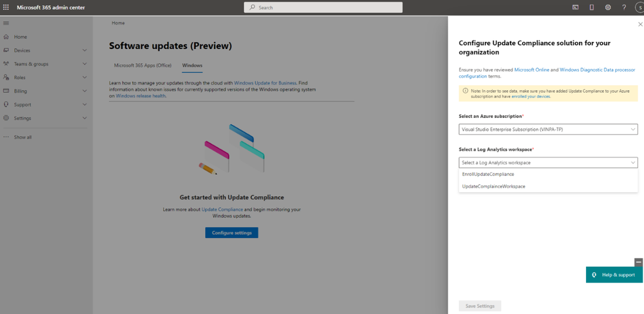Click the Billing card icon
This screenshot has height=314, width=644.
[6, 91]
